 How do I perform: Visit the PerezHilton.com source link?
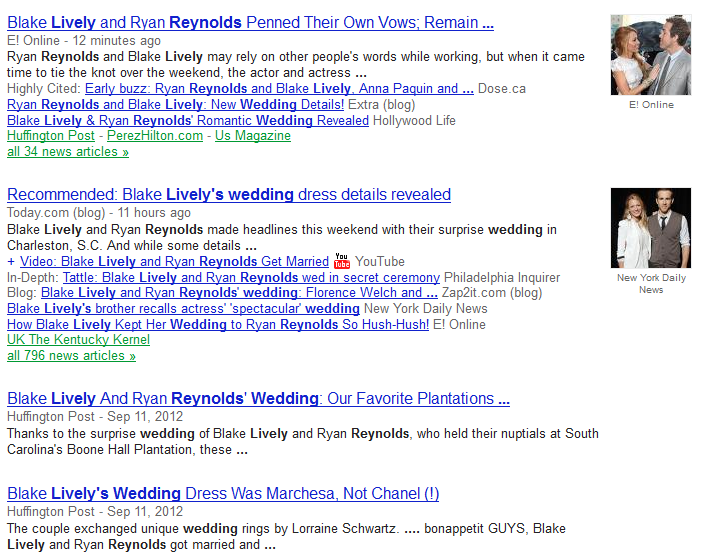[x=155, y=136]
